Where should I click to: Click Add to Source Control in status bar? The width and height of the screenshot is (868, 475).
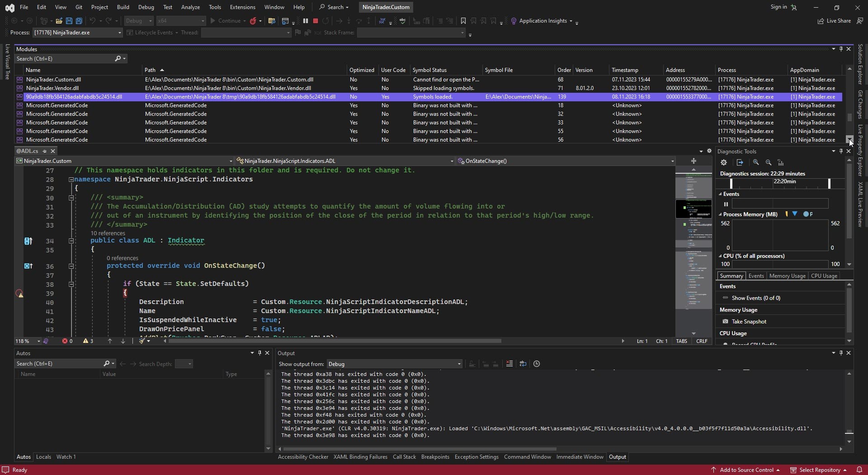[746, 470]
